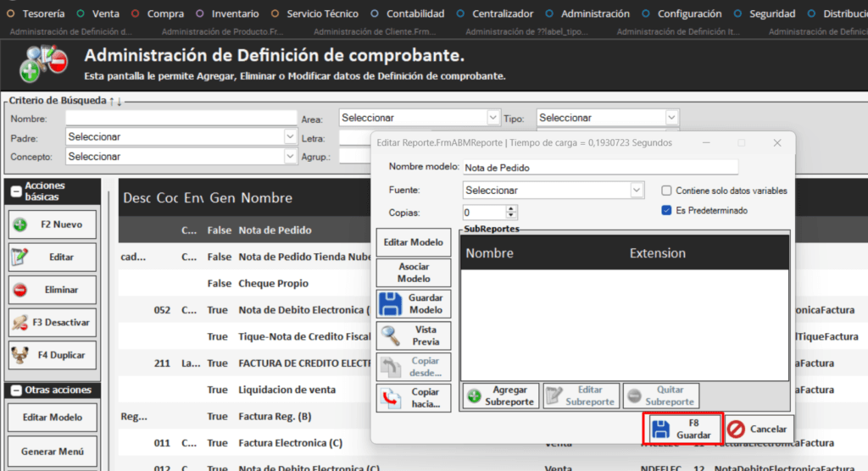Open Vista Previa with magnifier icon
This screenshot has width=868, height=471.
tap(391, 336)
